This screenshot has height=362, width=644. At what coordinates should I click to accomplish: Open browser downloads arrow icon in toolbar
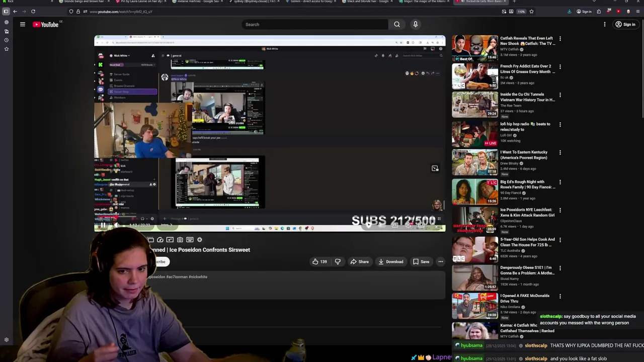(x=569, y=11)
